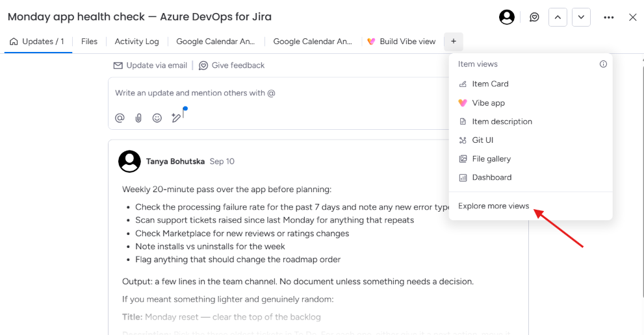Viewport: 644px width, 335px height.
Task: Click the Git UI icon in menu
Action: tap(463, 140)
